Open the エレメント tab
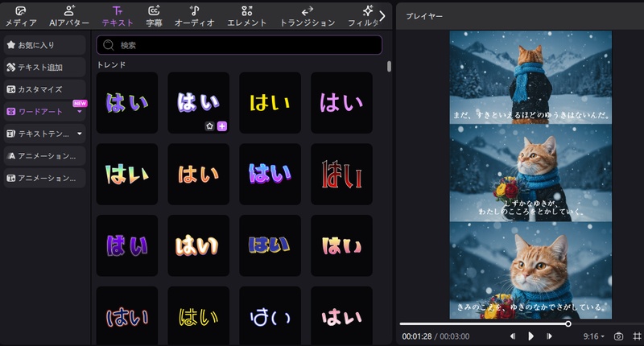This screenshot has height=346, width=644. 247,16
